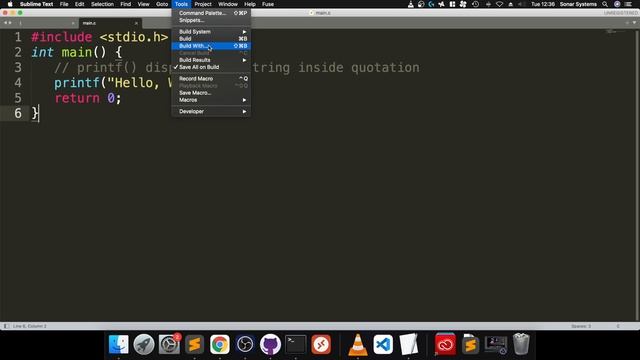Open the Trash in the dock
This screenshot has width=640, height=360.
(x=521, y=344)
